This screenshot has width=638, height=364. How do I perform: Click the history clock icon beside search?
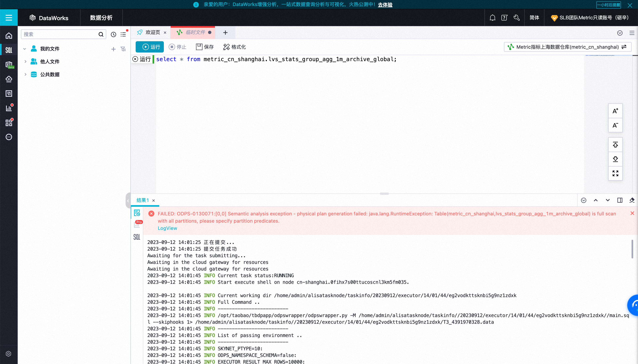(x=113, y=35)
